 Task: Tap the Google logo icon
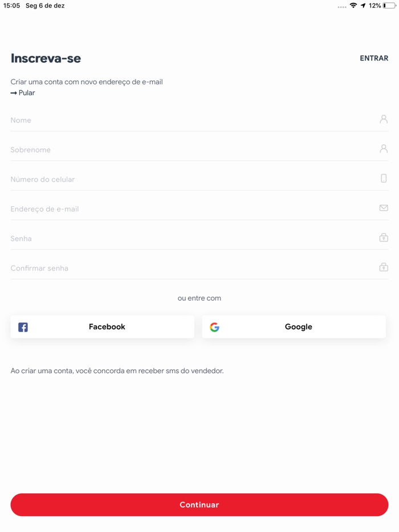tap(214, 328)
